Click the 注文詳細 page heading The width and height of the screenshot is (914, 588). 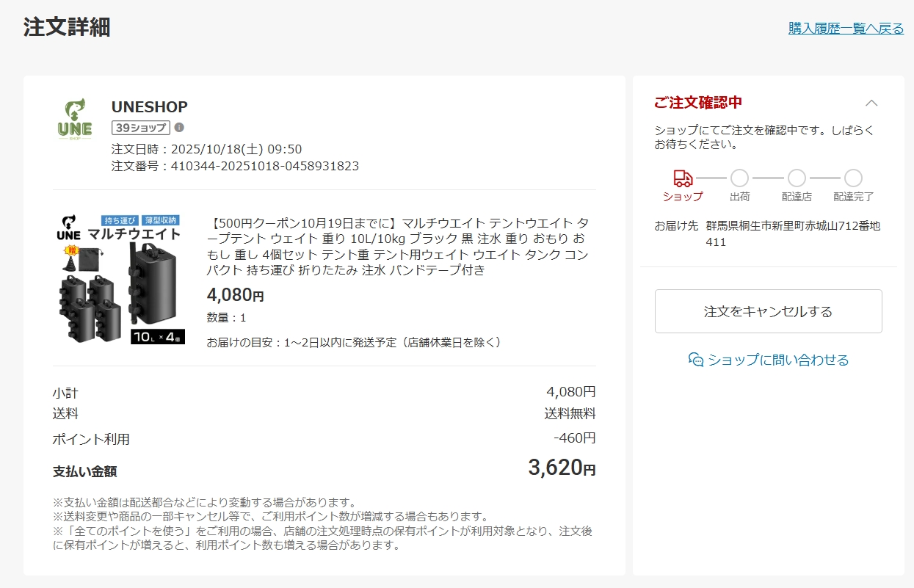click(x=67, y=27)
